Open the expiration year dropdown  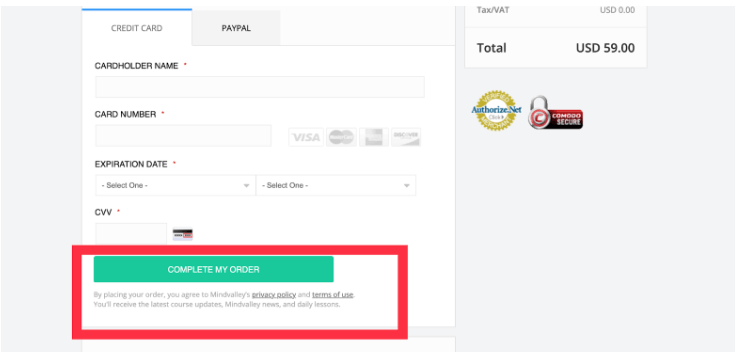(336, 185)
